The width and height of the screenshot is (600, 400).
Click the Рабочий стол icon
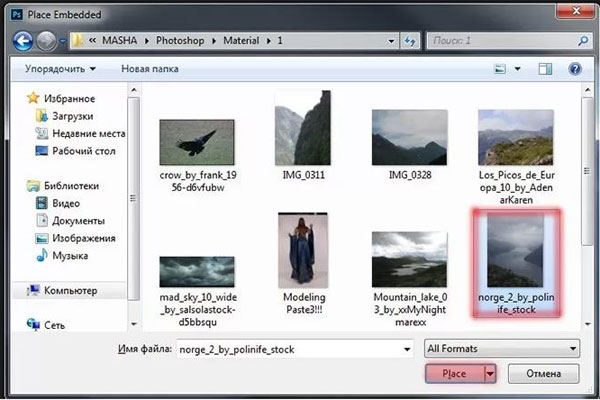click(41, 151)
